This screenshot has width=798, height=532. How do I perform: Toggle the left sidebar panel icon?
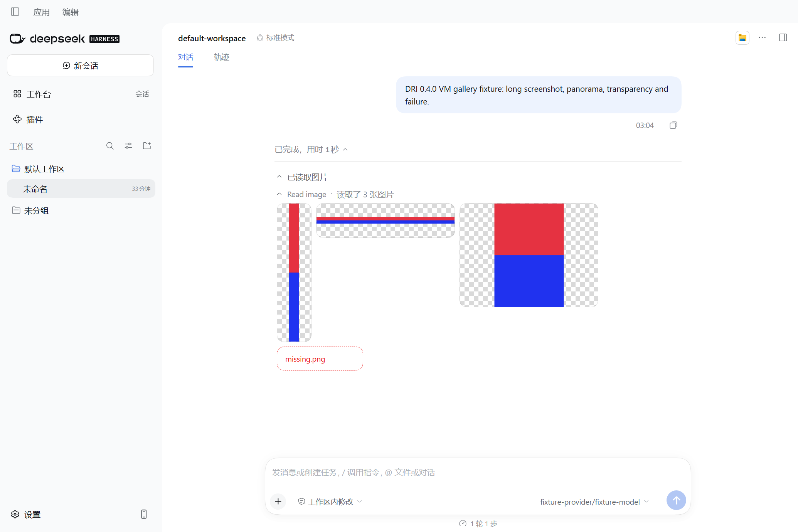15,12
